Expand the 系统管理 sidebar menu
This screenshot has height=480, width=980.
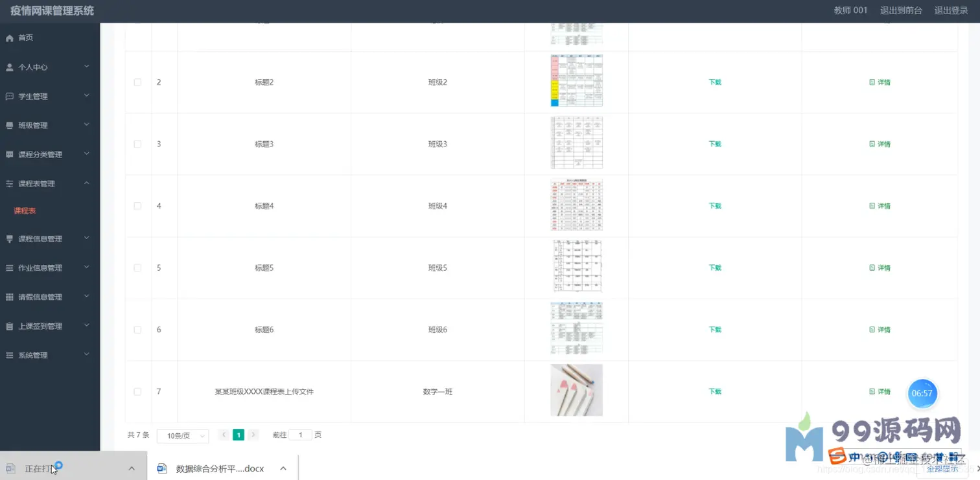(87, 355)
